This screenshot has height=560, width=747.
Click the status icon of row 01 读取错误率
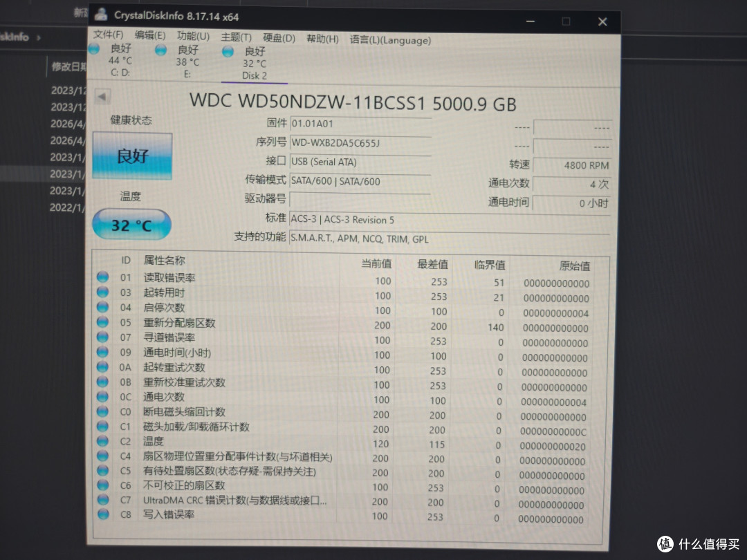[102, 277]
